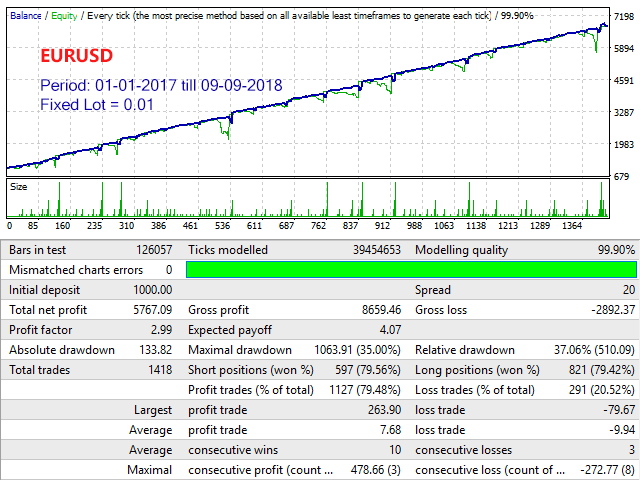The height and width of the screenshot is (480, 640).
Task: Click the largest profit trade value 263.90
Action: click(x=384, y=410)
